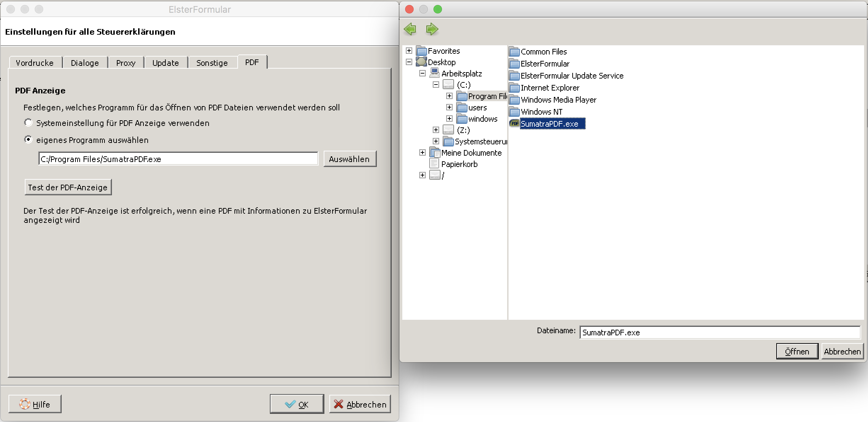Click the 'Common Files' folder name
This screenshot has width=868, height=422.
tap(544, 52)
